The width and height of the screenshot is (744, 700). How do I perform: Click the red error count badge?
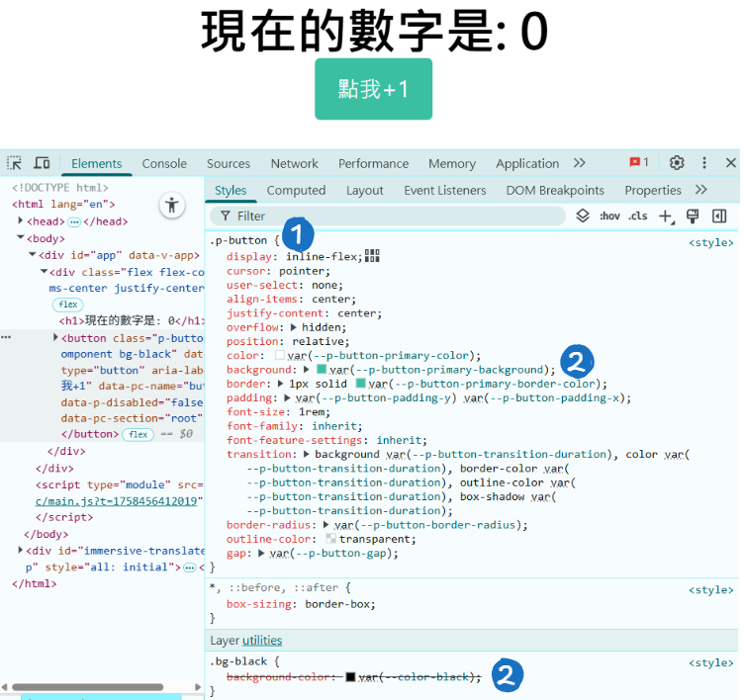pos(639,162)
